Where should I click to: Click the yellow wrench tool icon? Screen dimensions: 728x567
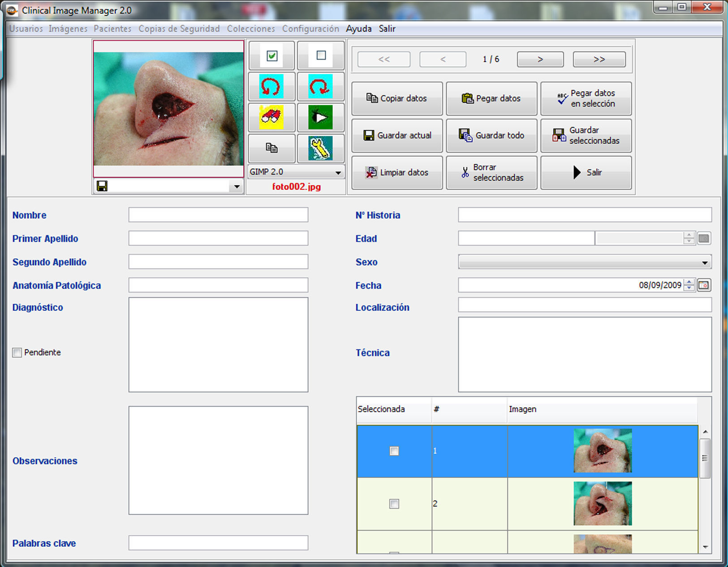(x=321, y=148)
